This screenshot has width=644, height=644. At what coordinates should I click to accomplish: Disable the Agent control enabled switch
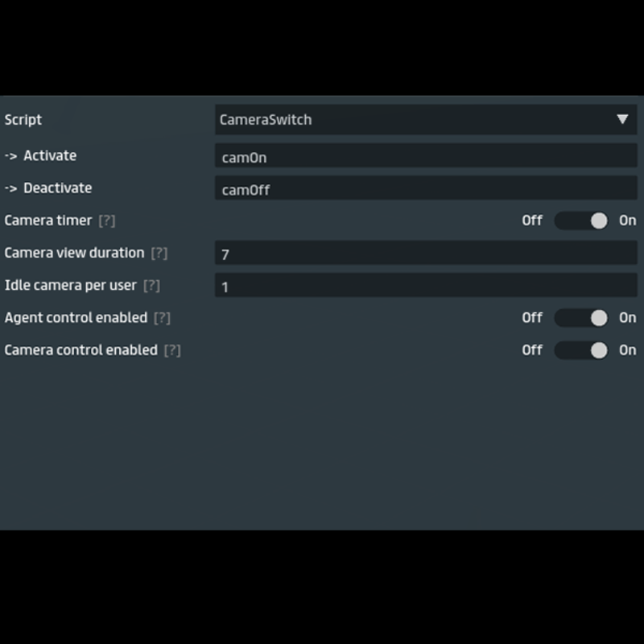tap(581, 318)
